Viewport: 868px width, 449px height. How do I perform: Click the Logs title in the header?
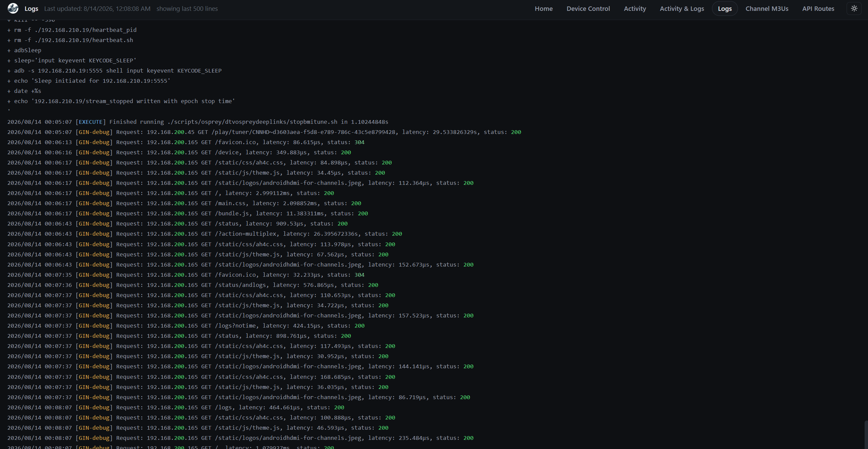pyautogui.click(x=31, y=9)
